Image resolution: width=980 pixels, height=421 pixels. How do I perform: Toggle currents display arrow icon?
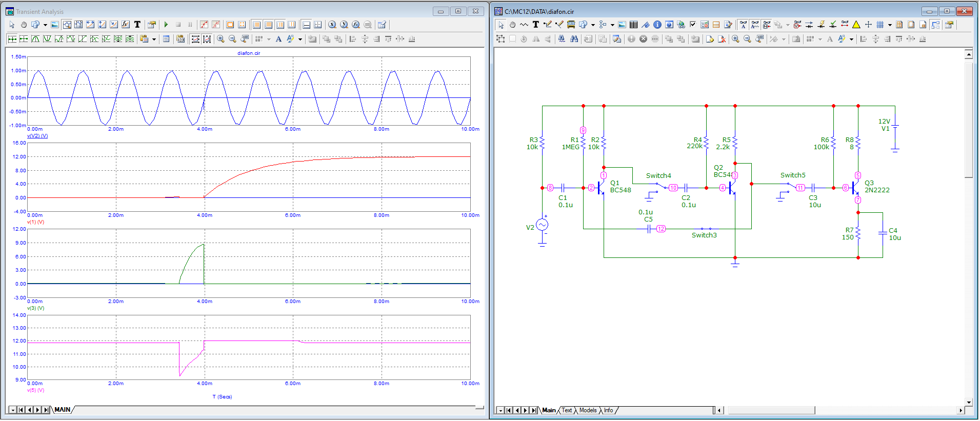[x=809, y=25]
